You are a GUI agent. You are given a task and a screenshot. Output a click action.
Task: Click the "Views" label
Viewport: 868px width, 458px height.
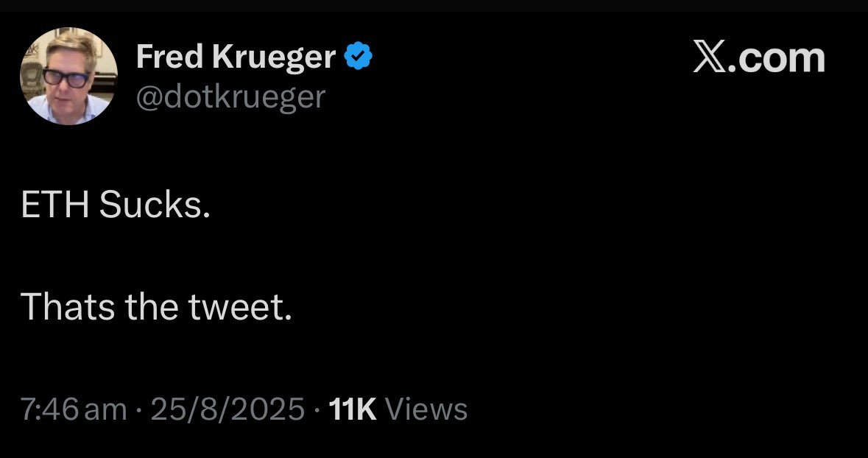[426, 409]
